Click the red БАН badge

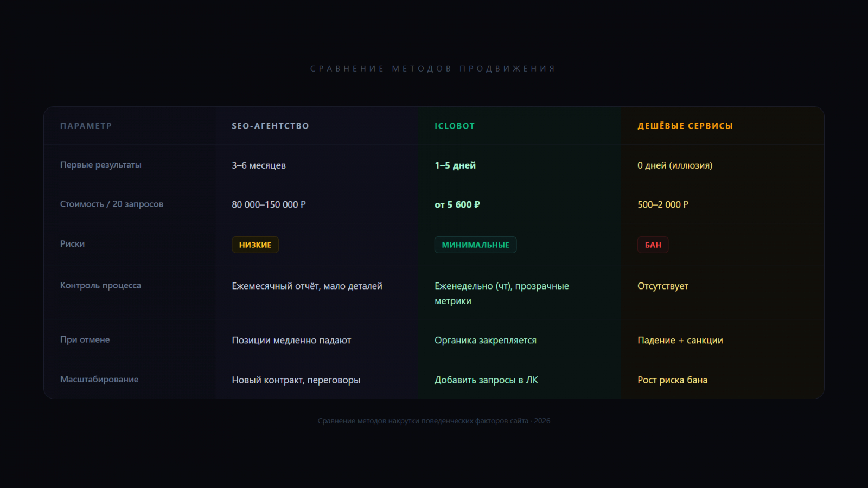(653, 245)
